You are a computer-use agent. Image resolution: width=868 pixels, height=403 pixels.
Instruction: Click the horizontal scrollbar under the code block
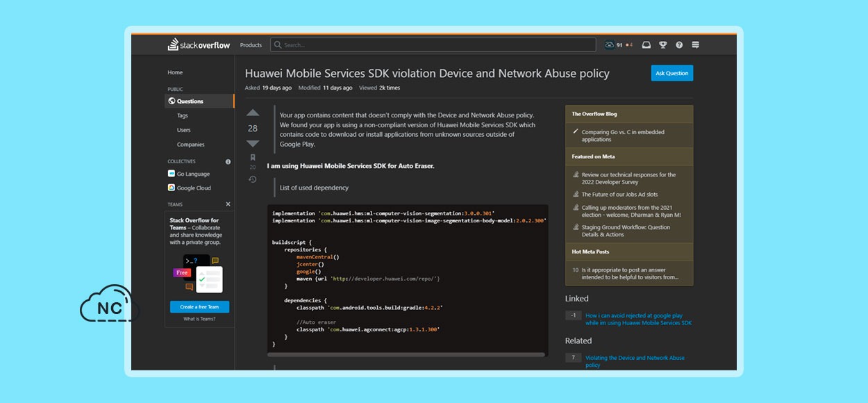pyautogui.click(x=408, y=354)
